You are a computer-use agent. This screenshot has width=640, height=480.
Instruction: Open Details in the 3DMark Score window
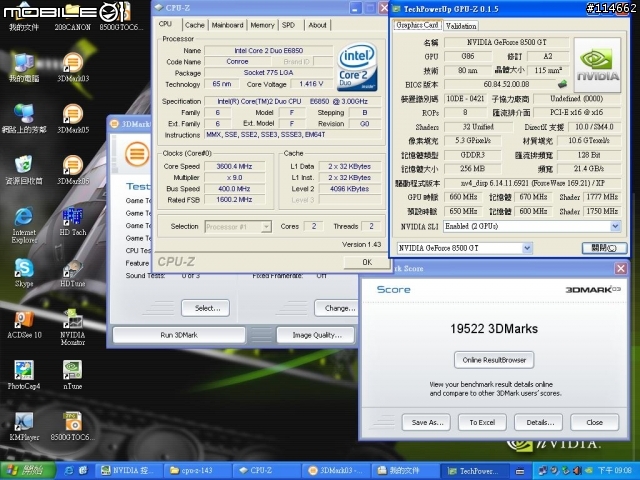tap(539, 422)
